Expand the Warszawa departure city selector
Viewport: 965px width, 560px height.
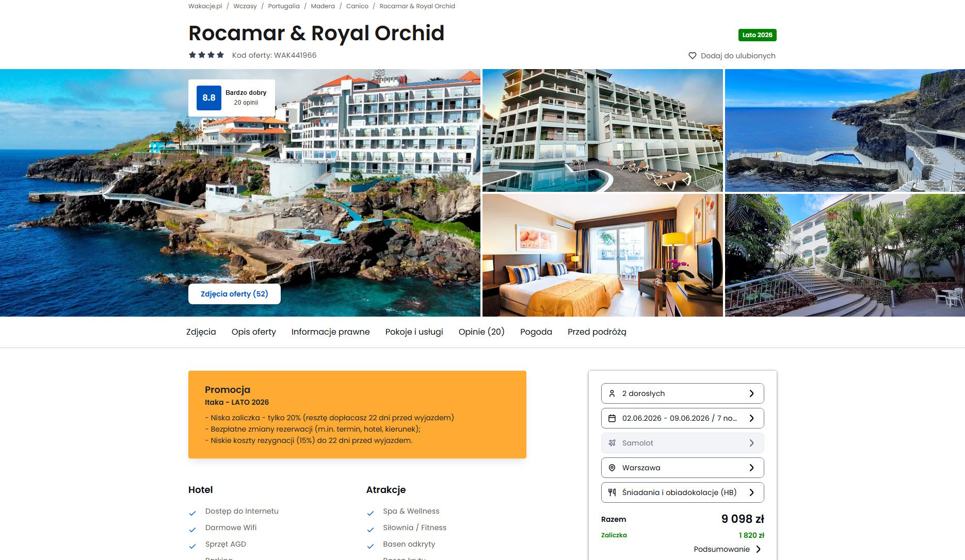pyautogui.click(x=682, y=468)
